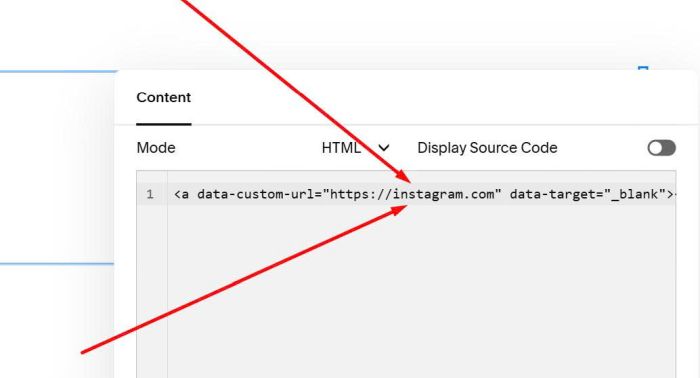700x378 pixels.
Task: Toggle the Display Source Code switch
Action: (661, 148)
